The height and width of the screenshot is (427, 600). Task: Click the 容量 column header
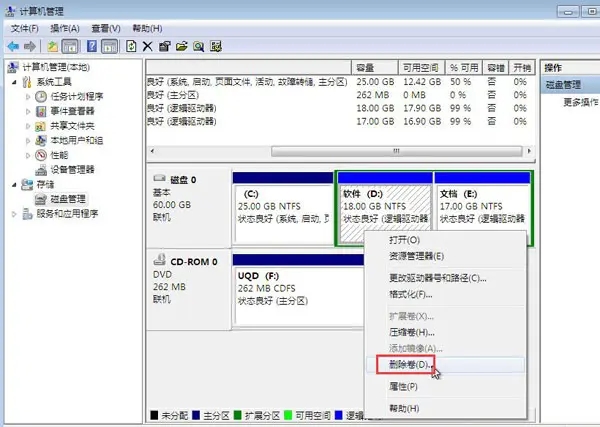[367, 67]
